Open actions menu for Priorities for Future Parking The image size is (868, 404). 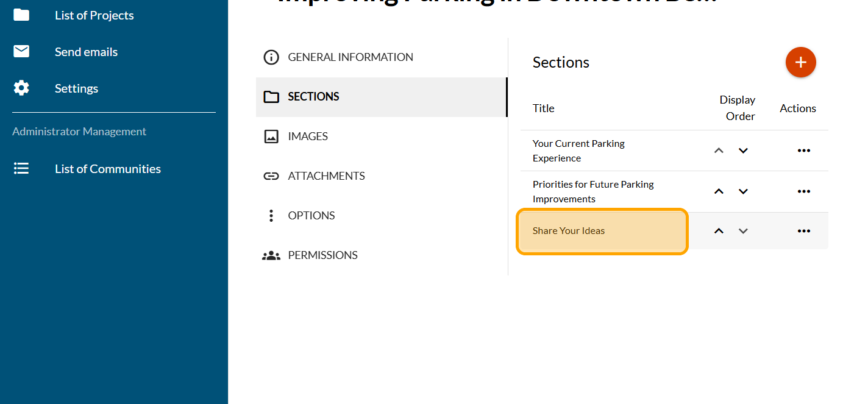(803, 191)
